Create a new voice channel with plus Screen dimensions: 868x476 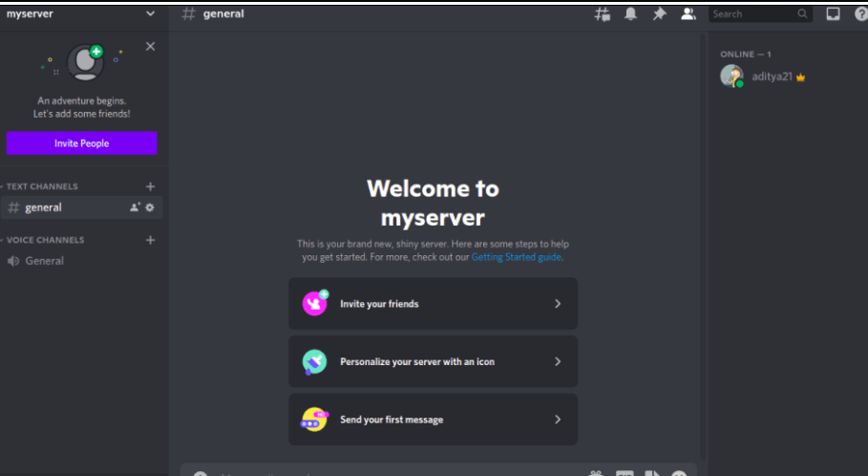point(150,240)
